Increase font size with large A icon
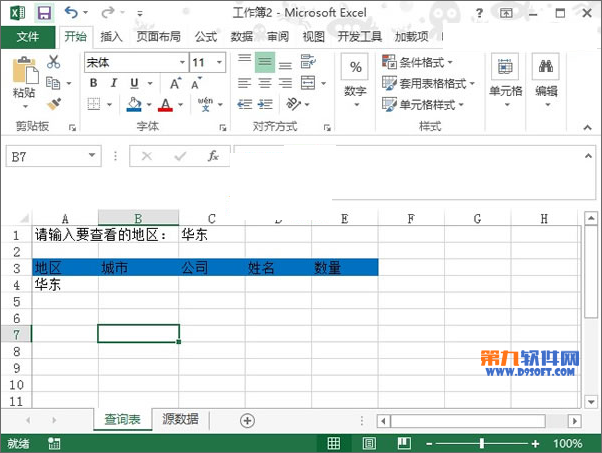This screenshot has height=453, width=602. [175, 83]
